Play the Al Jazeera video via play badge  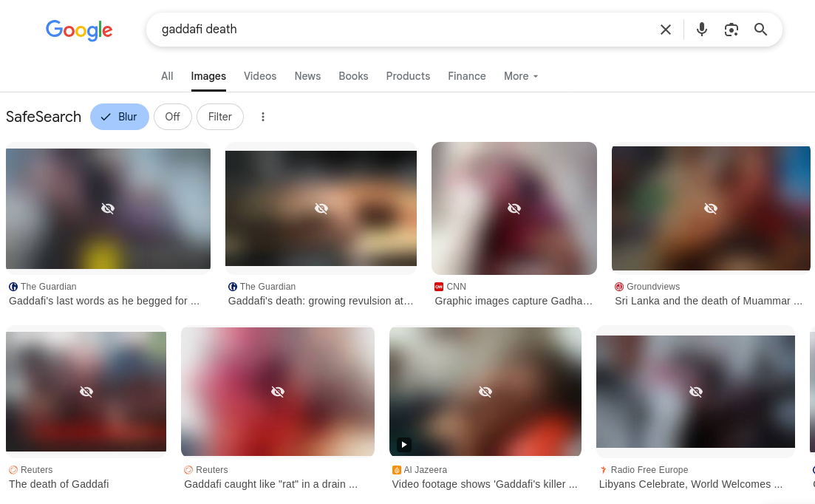tap(404, 444)
